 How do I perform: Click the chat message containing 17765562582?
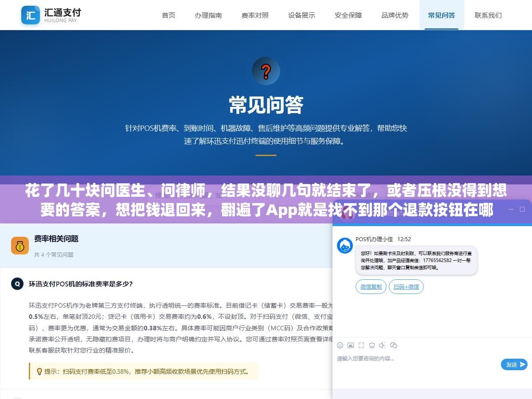tap(416, 260)
